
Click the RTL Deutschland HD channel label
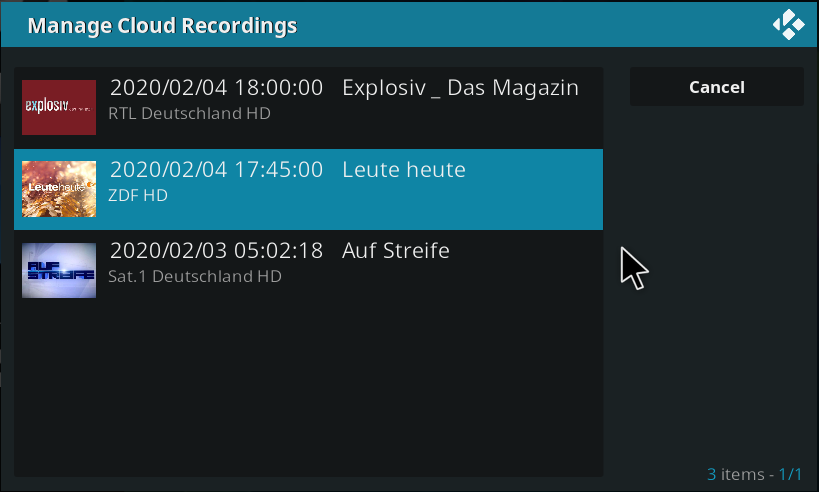tap(189, 113)
